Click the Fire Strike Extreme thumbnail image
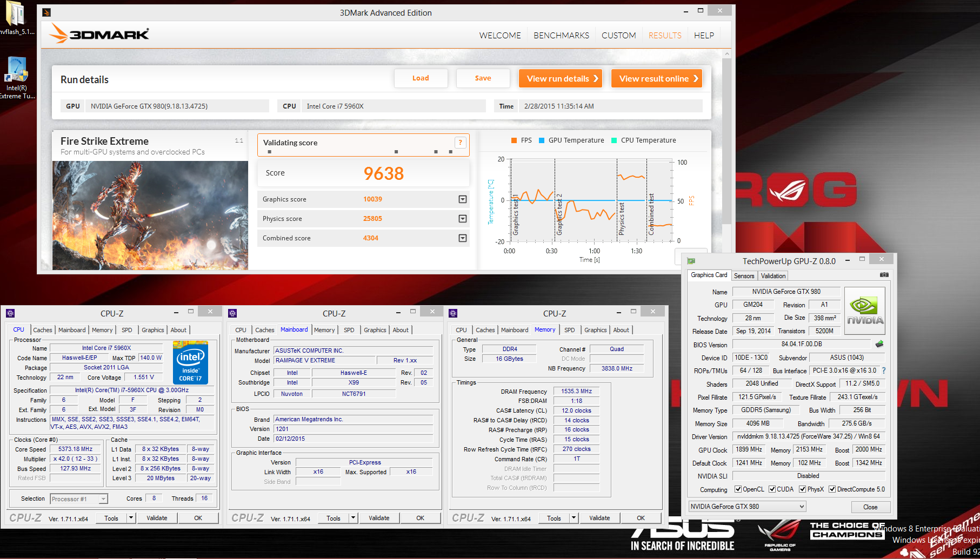The height and width of the screenshot is (559, 980). click(x=150, y=215)
